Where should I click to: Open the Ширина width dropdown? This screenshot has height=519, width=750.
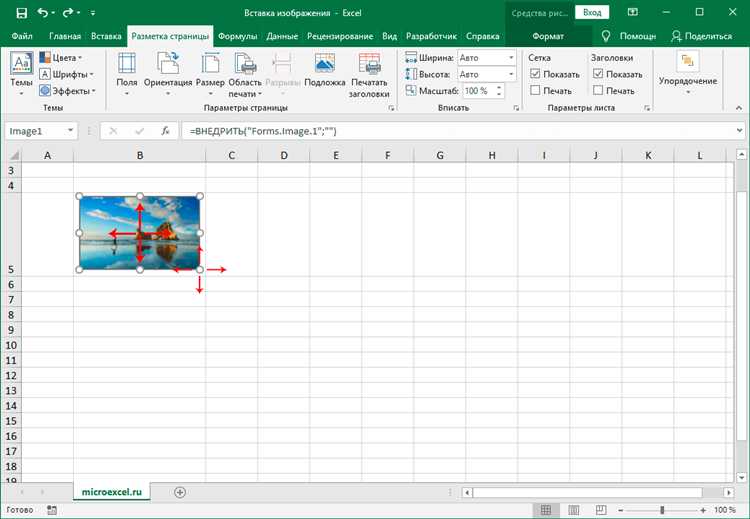point(511,58)
